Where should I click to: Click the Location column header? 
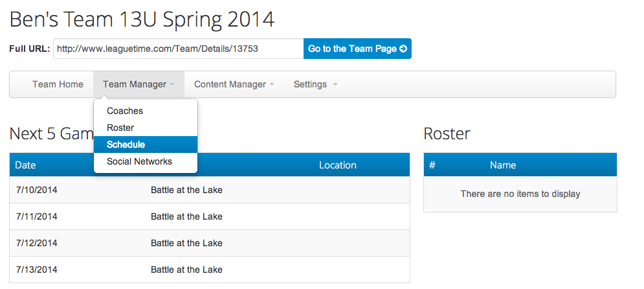[x=337, y=165]
